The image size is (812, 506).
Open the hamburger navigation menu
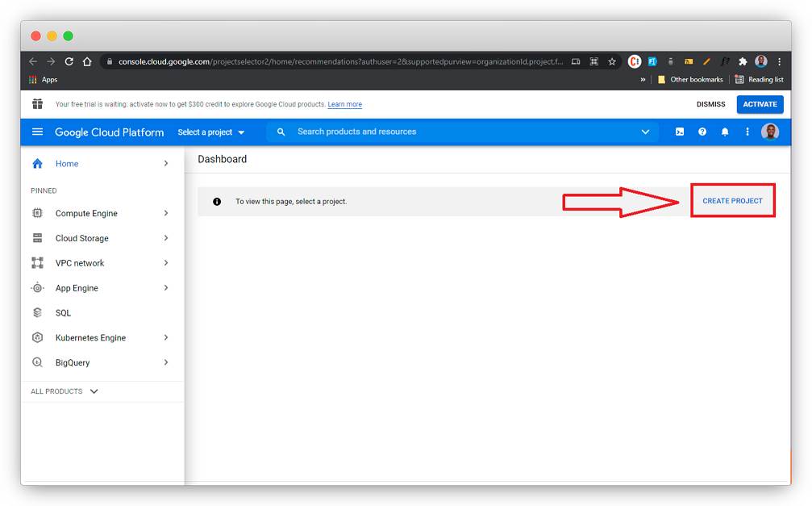[x=37, y=132]
